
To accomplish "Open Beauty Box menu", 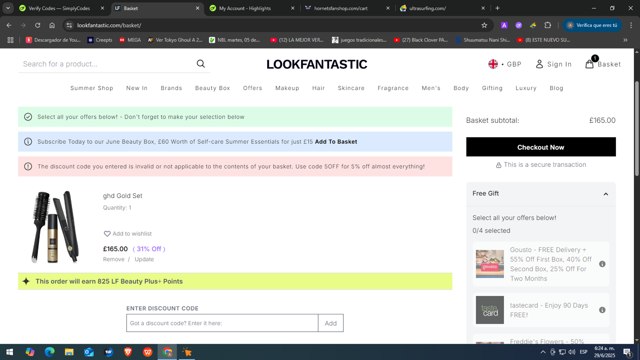I will (212, 88).
